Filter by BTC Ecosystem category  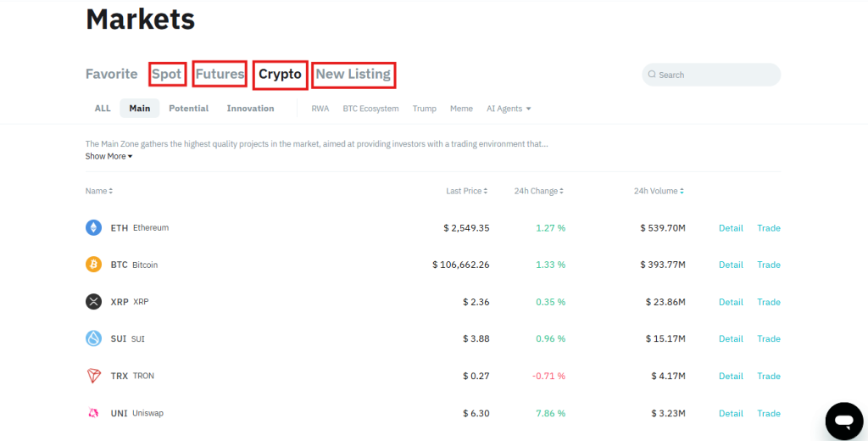[370, 109]
